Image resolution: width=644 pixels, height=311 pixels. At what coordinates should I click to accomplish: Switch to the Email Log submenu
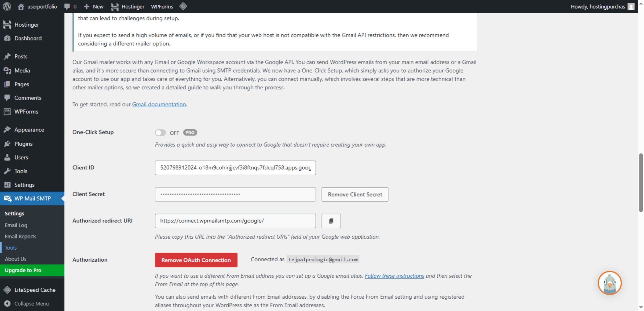pyautogui.click(x=16, y=225)
